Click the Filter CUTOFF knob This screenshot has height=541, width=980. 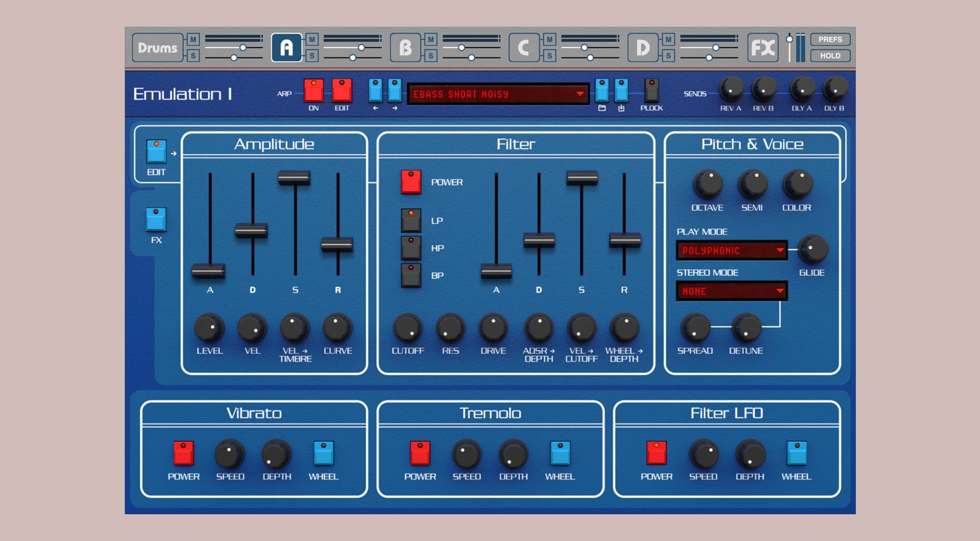(407, 328)
